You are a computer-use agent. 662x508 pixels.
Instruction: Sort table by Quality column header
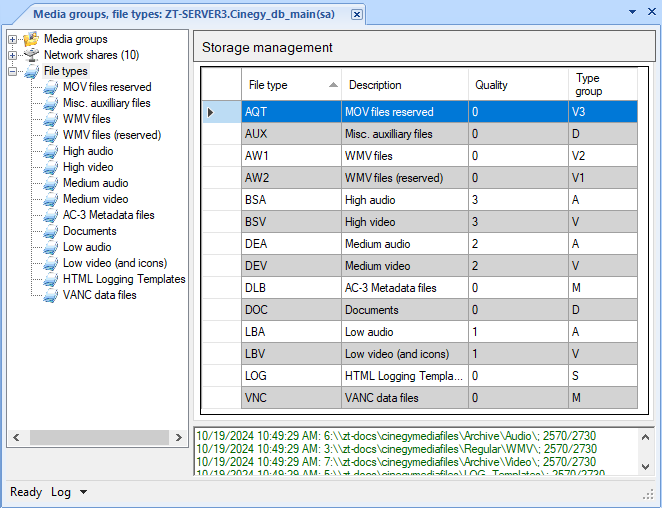pyautogui.click(x=517, y=85)
